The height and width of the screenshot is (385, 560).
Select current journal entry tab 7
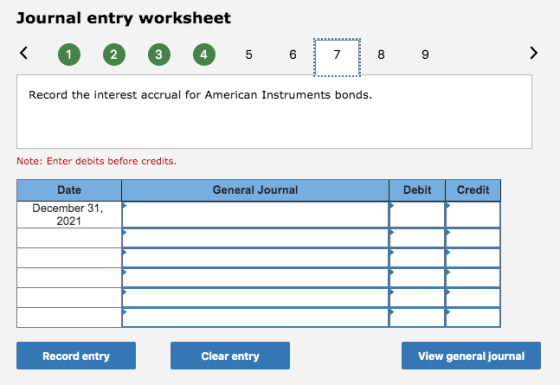click(x=337, y=57)
